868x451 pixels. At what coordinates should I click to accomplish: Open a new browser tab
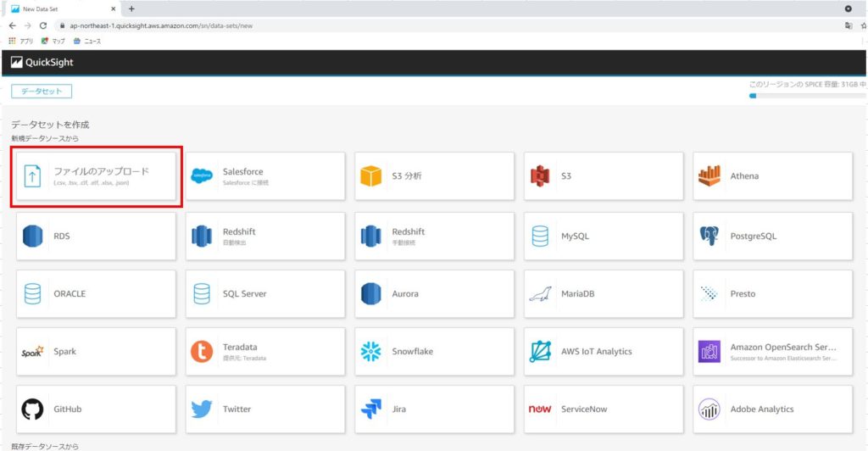coord(131,8)
